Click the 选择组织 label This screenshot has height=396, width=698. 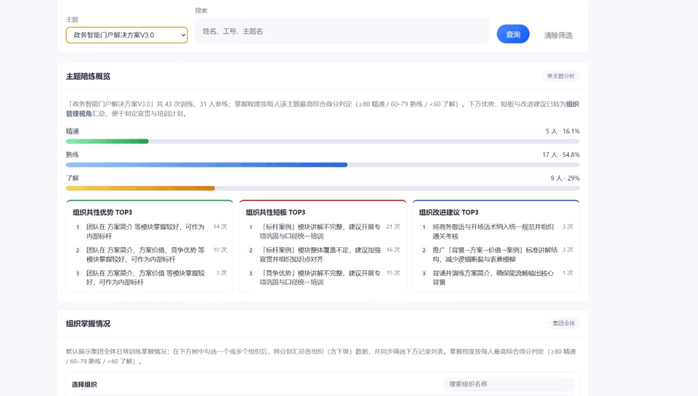[84, 384]
